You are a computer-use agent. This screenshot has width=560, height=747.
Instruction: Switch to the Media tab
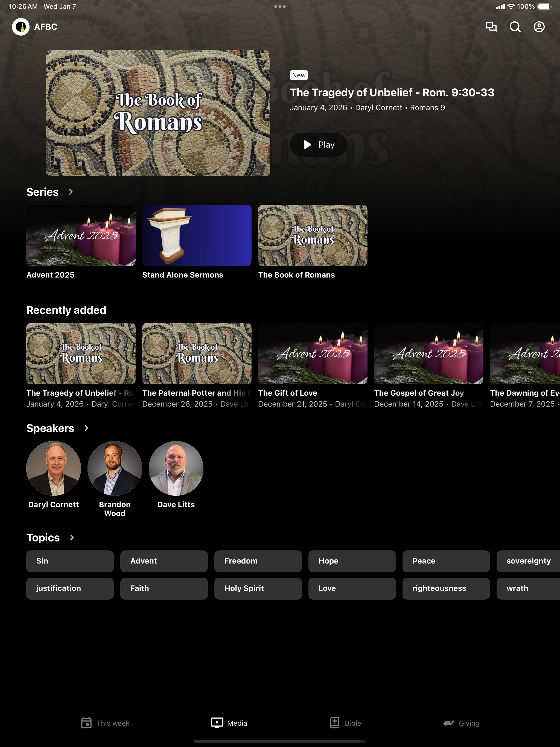(x=229, y=723)
